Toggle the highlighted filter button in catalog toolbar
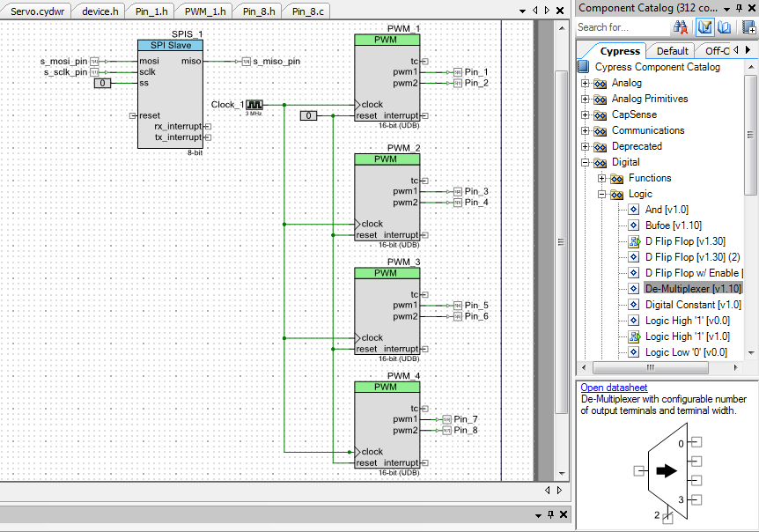 pyautogui.click(x=704, y=27)
